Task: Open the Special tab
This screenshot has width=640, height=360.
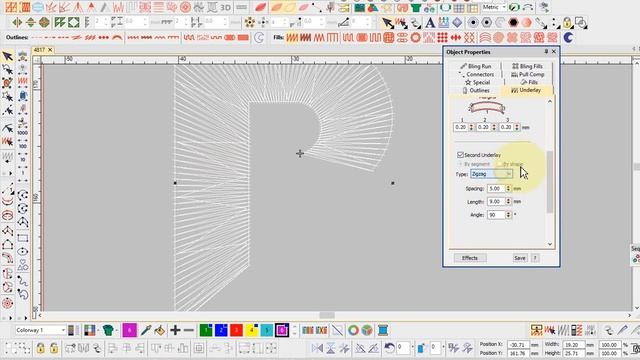Action: tap(477, 82)
